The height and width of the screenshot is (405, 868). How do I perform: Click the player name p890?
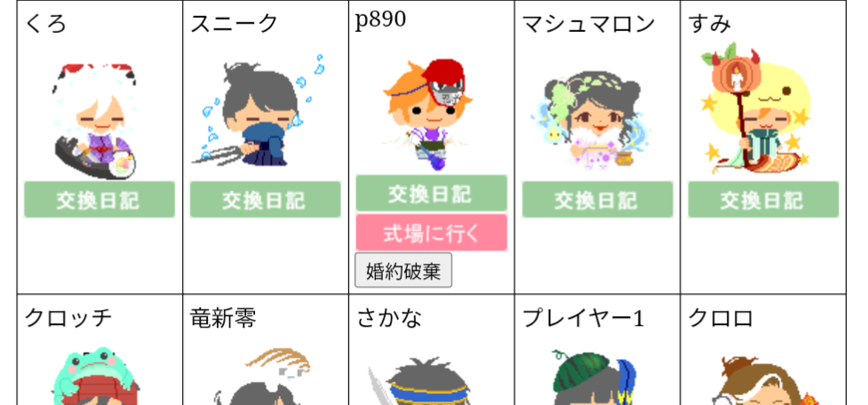point(380,20)
